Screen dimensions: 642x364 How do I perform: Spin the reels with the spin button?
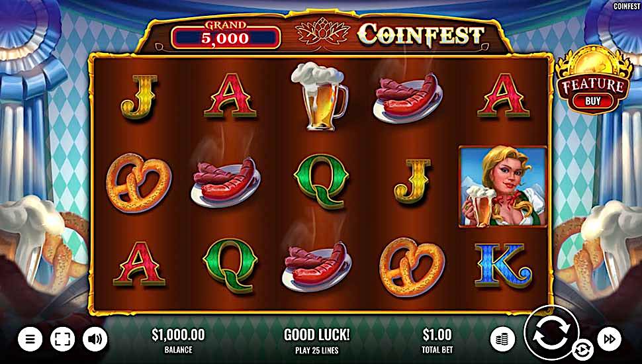coord(551,333)
